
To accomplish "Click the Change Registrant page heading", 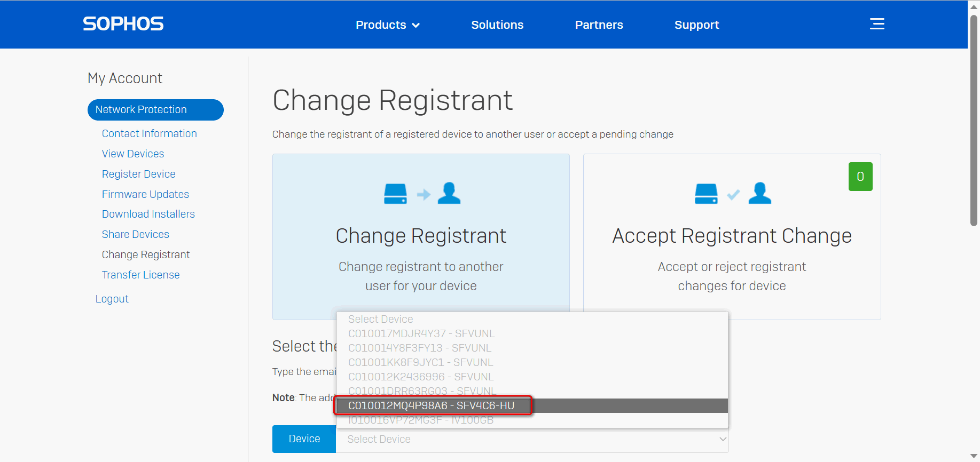I will click(393, 100).
